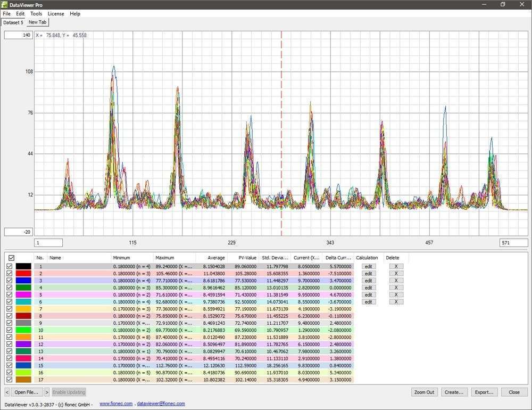Open the New Tab tab

pos(38,22)
